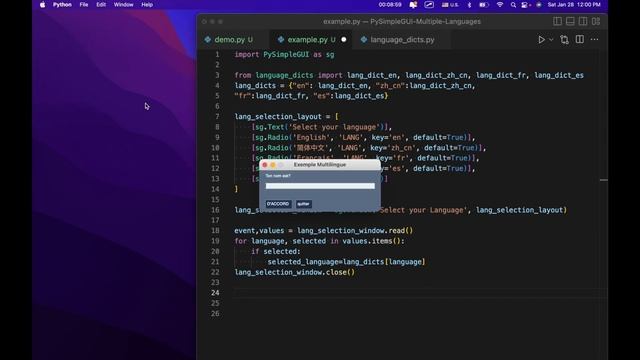640x360 pixels.
Task: Open the File menu
Action: pyautogui.click(x=84, y=5)
